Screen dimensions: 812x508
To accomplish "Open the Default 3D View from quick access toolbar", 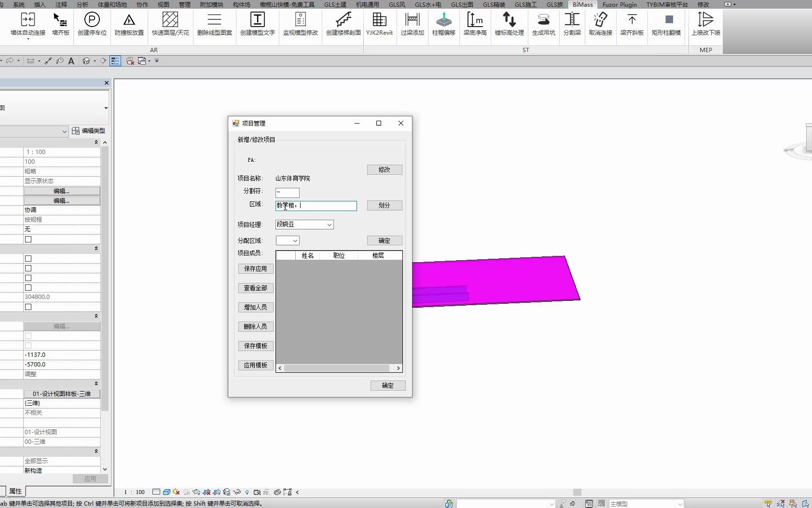I will click(x=85, y=61).
